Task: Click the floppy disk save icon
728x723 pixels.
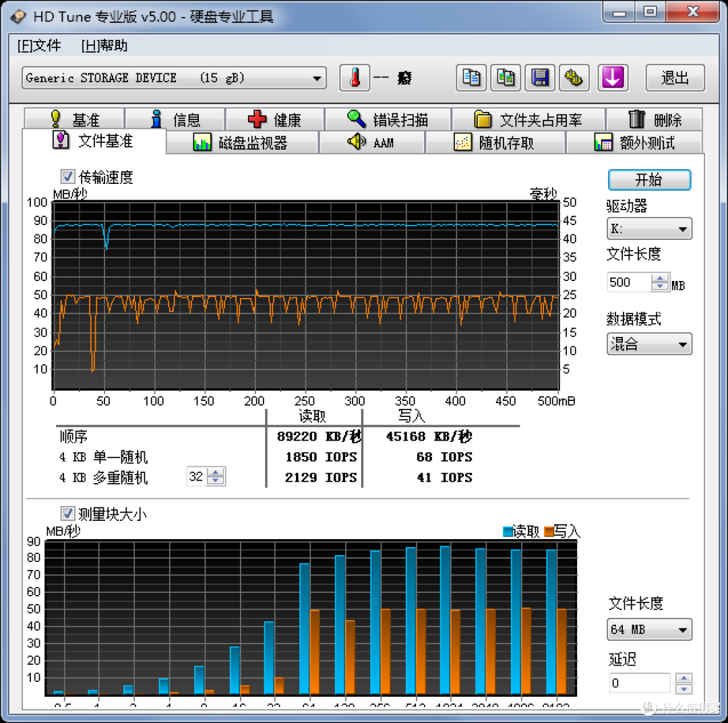Action: pos(539,77)
